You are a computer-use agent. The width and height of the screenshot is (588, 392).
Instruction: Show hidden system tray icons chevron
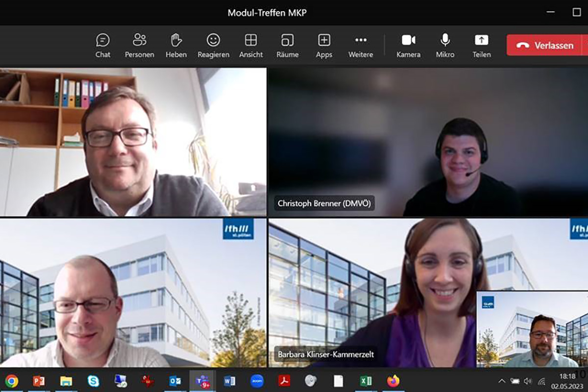tap(502, 381)
